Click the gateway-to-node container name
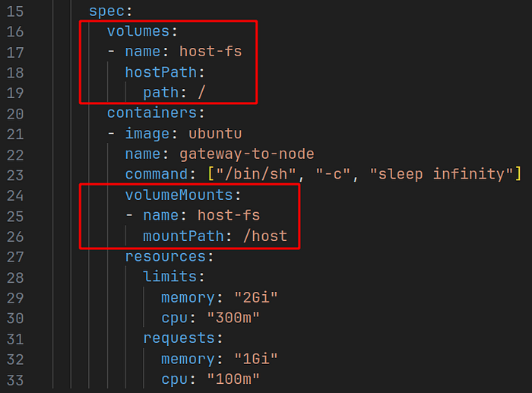Screen dimensions: 532x393 [x=247, y=154]
